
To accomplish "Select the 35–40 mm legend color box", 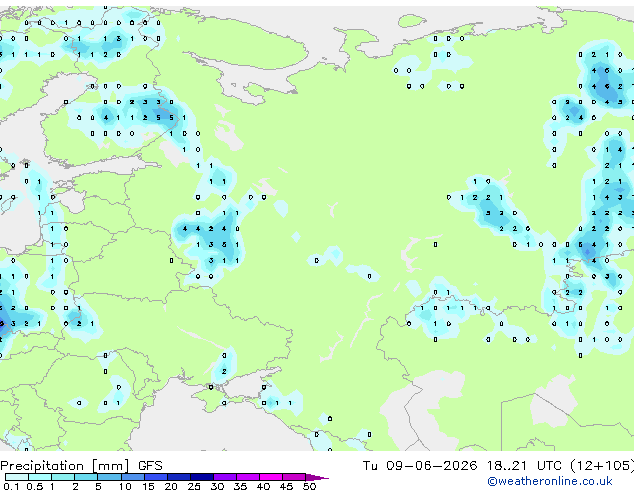I will pyautogui.click(x=248, y=477).
